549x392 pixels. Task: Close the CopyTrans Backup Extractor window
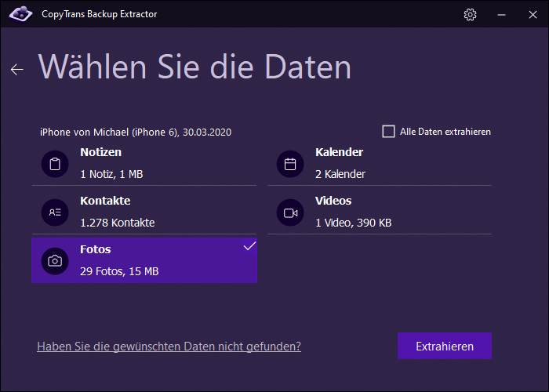pyautogui.click(x=533, y=15)
